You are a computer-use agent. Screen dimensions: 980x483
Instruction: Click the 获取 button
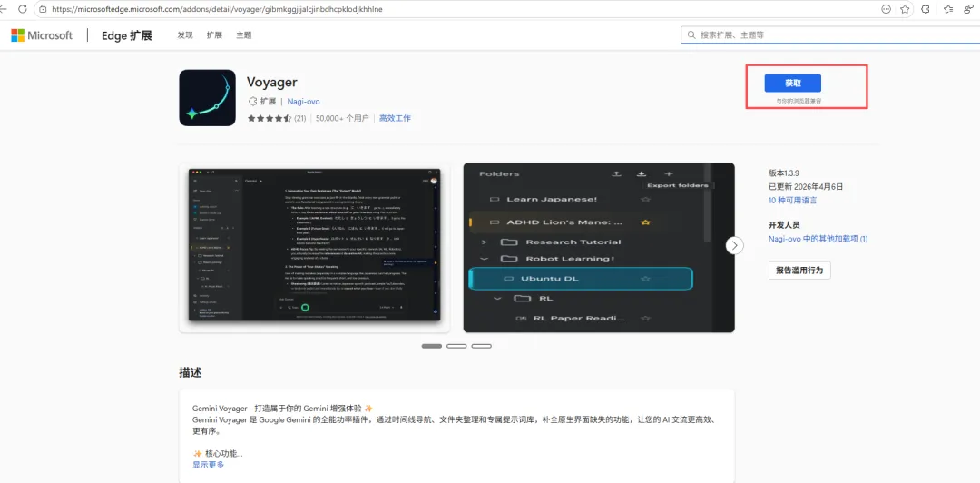(x=792, y=84)
